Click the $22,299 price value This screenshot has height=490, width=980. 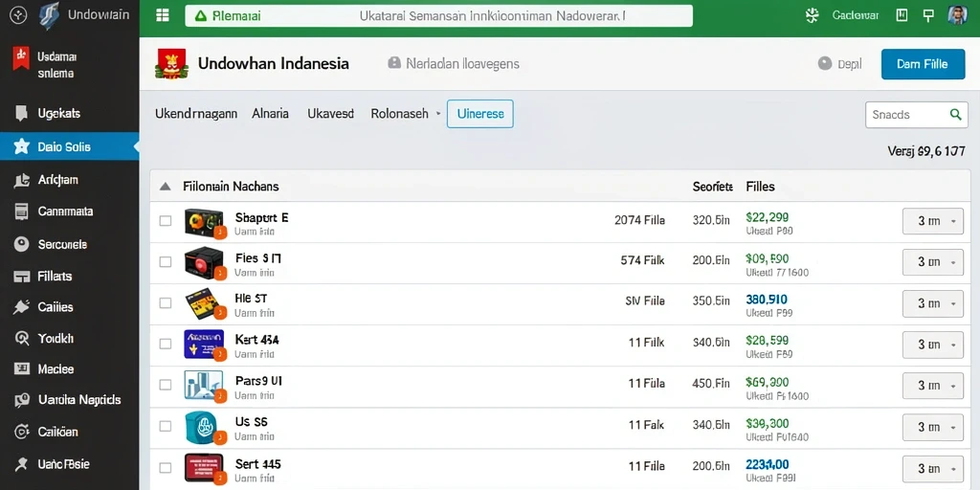(767, 217)
